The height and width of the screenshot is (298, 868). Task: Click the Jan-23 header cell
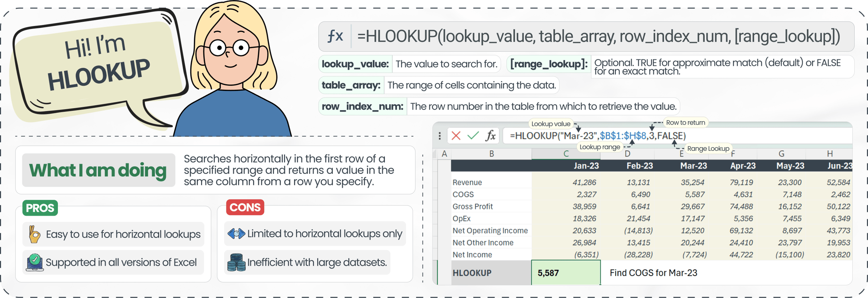[566, 166]
